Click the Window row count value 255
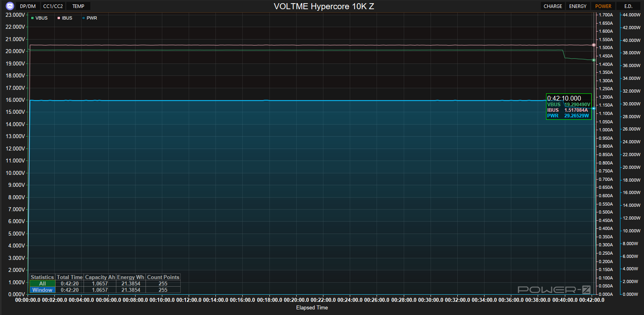This screenshot has height=315, width=644. point(163,290)
